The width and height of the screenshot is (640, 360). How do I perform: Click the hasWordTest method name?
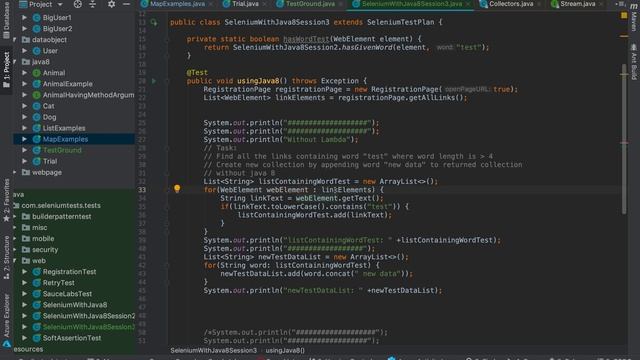(306, 39)
